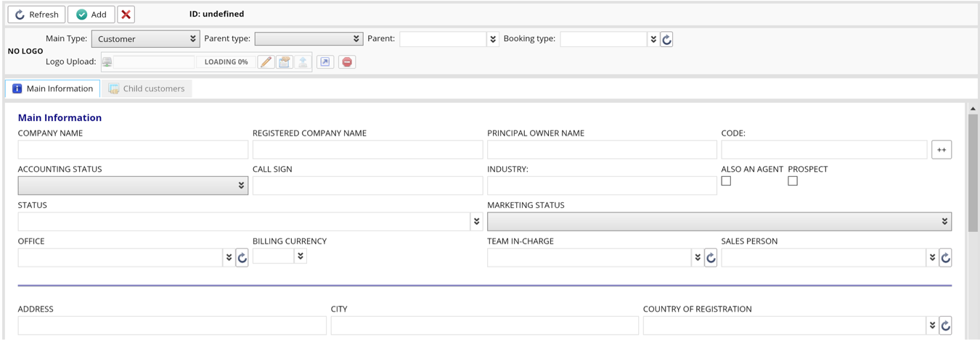Refresh the Office field options
The image size is (980, 340).
click(x=242, y=257)
